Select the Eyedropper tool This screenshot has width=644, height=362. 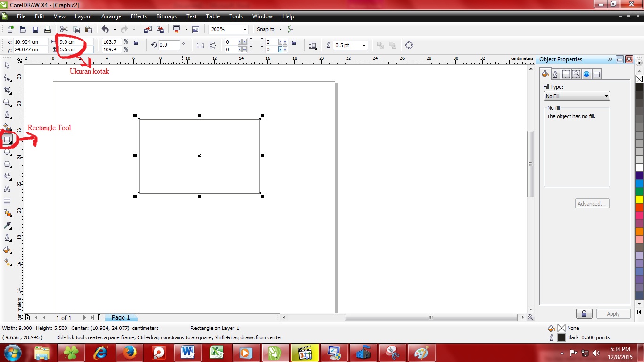click(x=7, y=225)
